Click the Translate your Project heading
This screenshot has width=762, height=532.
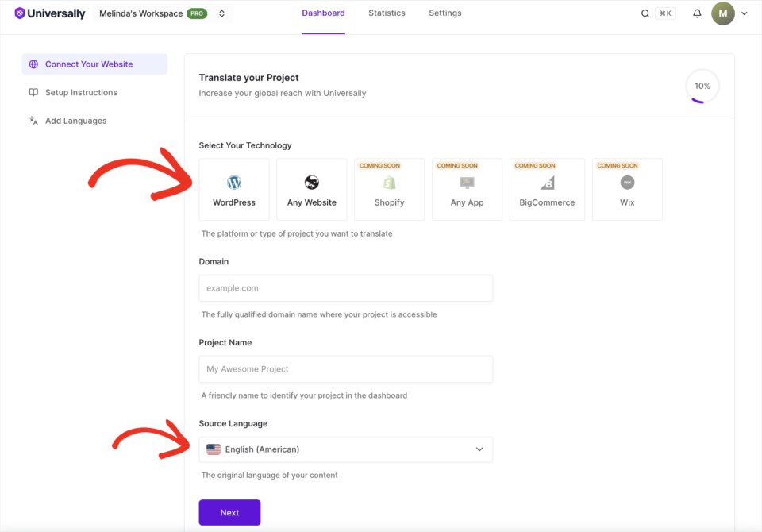click(x=248, y=78)
